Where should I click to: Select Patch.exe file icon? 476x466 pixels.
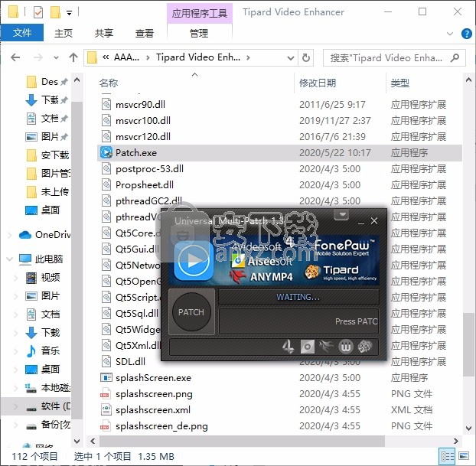pyautogui.click(x=106, y=152)
